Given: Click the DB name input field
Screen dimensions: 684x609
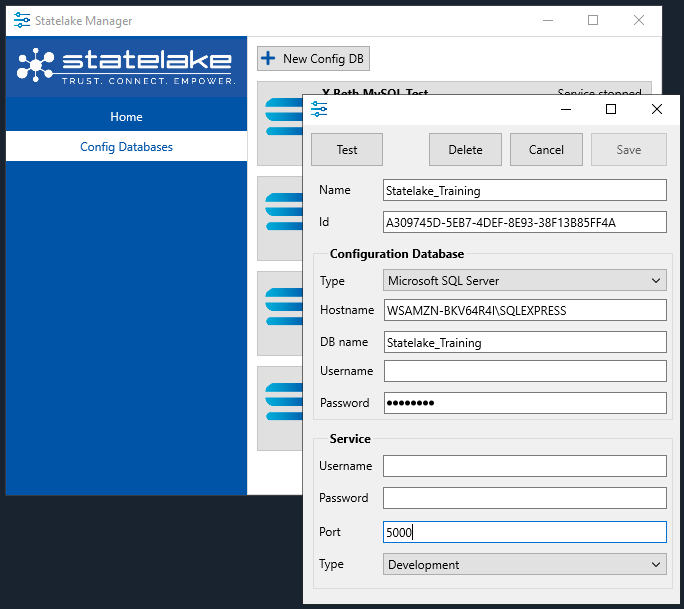Looking at the screenshot, I should [x=525, y=342].
